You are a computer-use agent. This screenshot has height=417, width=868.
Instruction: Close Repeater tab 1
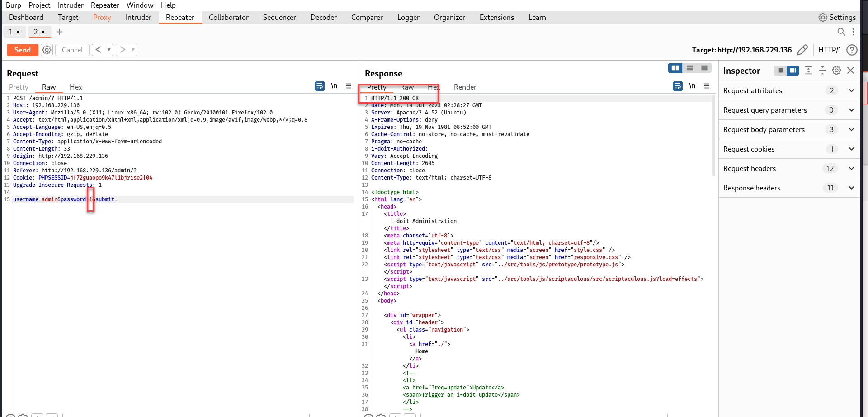[x=18, y=32]
